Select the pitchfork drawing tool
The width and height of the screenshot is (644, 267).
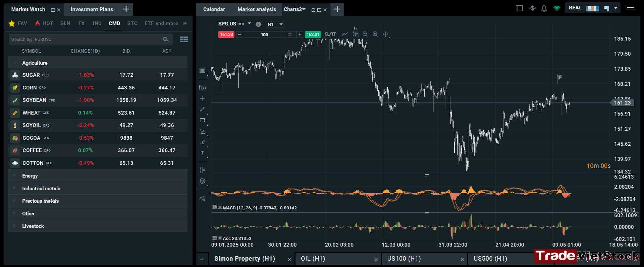pos(202,142)
